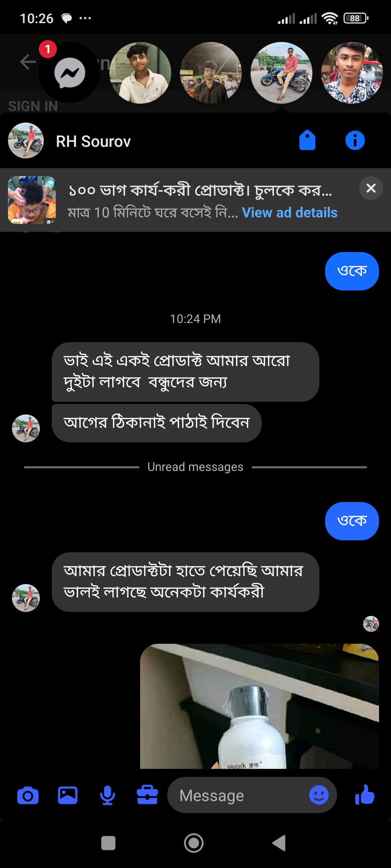Open the blue label tag icon
The height and width of the screenshot is (868, 391).
307,140
